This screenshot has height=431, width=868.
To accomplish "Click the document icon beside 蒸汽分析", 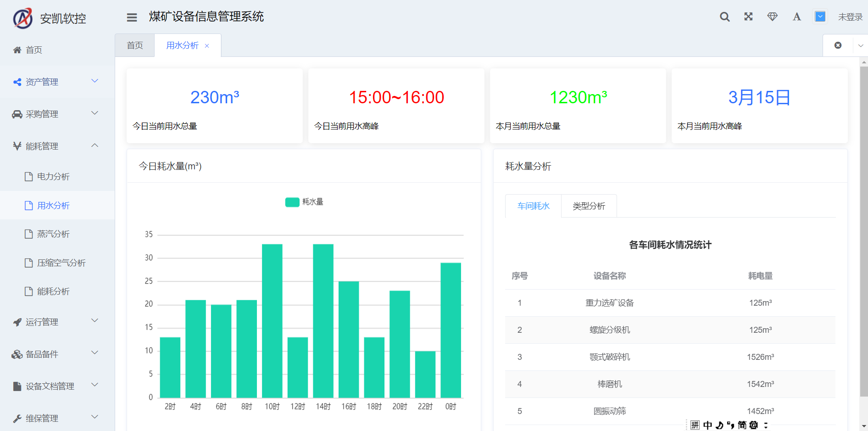I will click(x=28, y=234).
